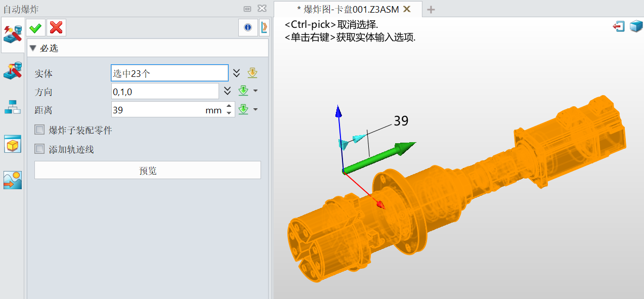Screen dimensions: 644x299
Task: Open the image export sidebar icon
Action: click(13, 180)
